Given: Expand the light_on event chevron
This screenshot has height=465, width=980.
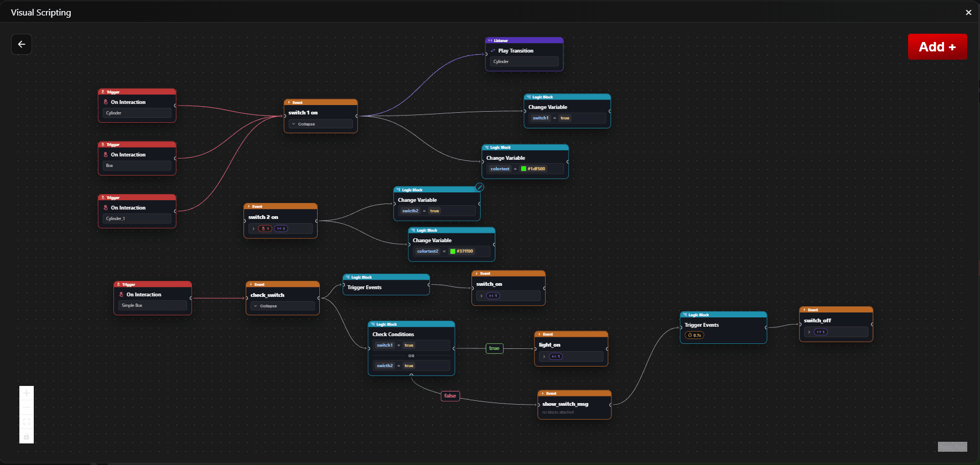Looking at the screenshot, I should coord(544,357).
